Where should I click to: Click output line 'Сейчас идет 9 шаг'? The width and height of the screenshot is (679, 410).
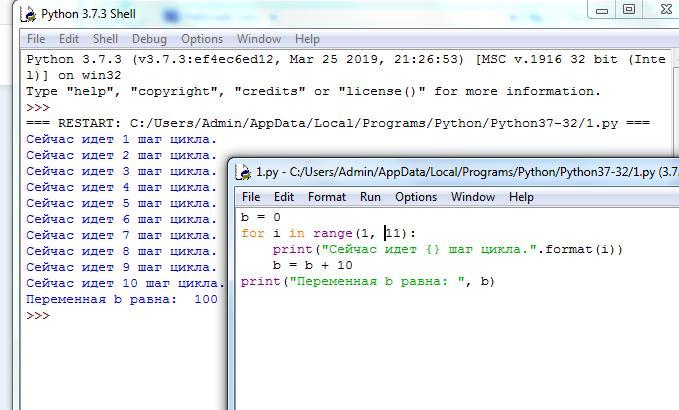(x=121, y=268)
